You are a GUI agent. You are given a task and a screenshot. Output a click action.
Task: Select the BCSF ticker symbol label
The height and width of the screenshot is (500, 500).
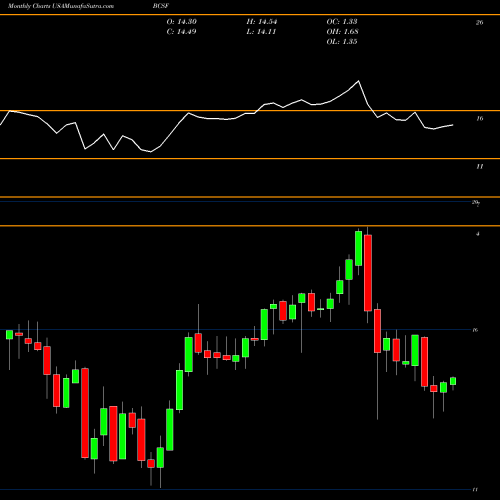160,6
